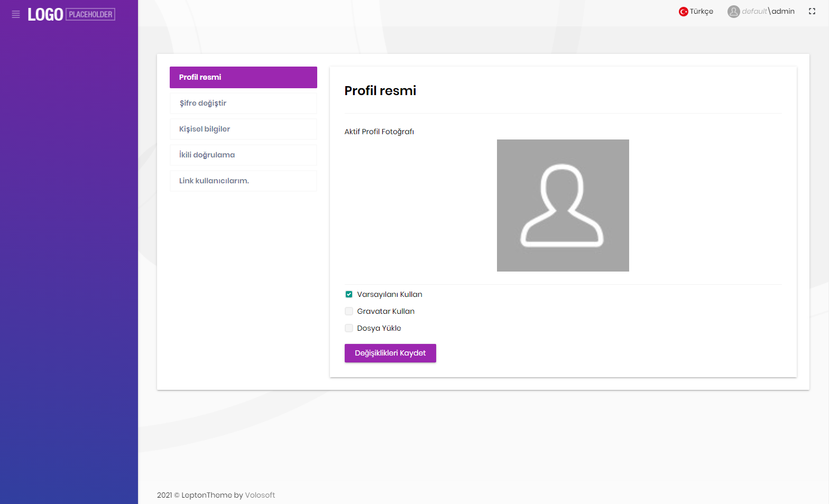Click the Değişiklikleri Kaydet button
This screenshot has height=504, width=829.
[390, 353]
